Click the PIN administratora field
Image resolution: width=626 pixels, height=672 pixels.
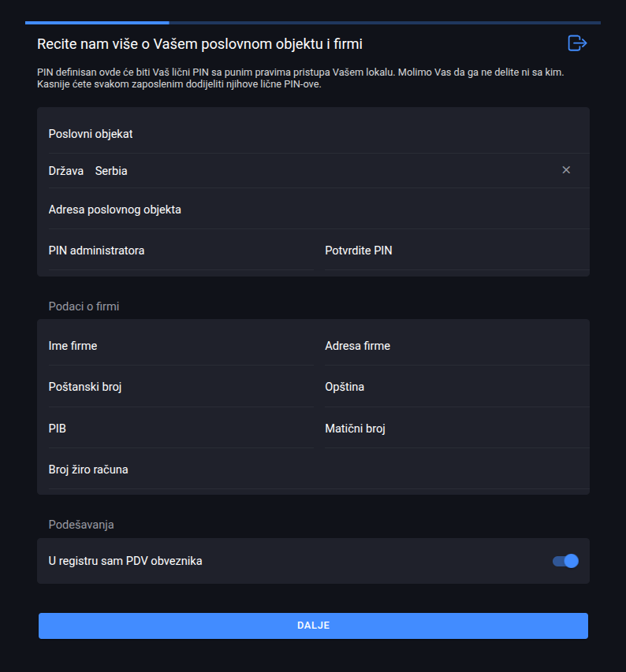181,251
